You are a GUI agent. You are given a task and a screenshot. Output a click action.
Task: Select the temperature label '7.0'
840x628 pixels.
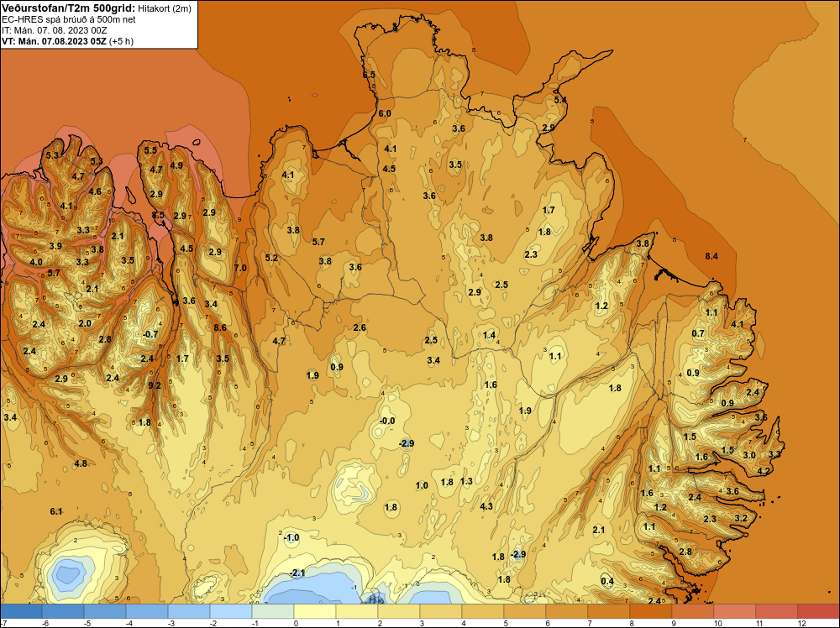pos(240,268)
